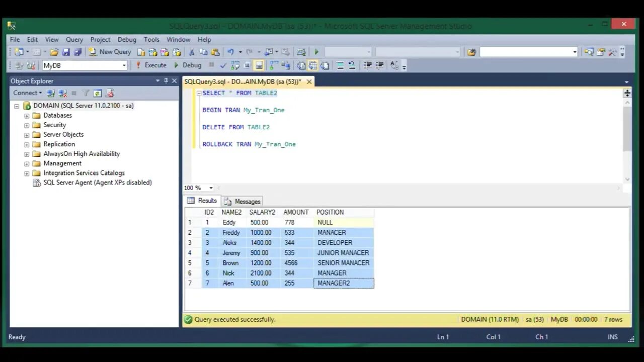
Task: Click the green Start arrow in top toolbar
Action: point(316,52)
